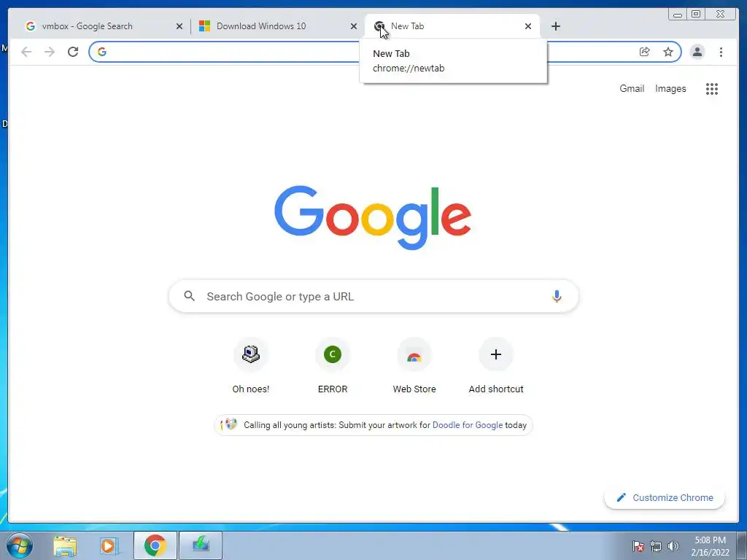This screenshot has height=560, width=747.
Task: Open Windows Explorer from taskbar
Action: point(65,545)
